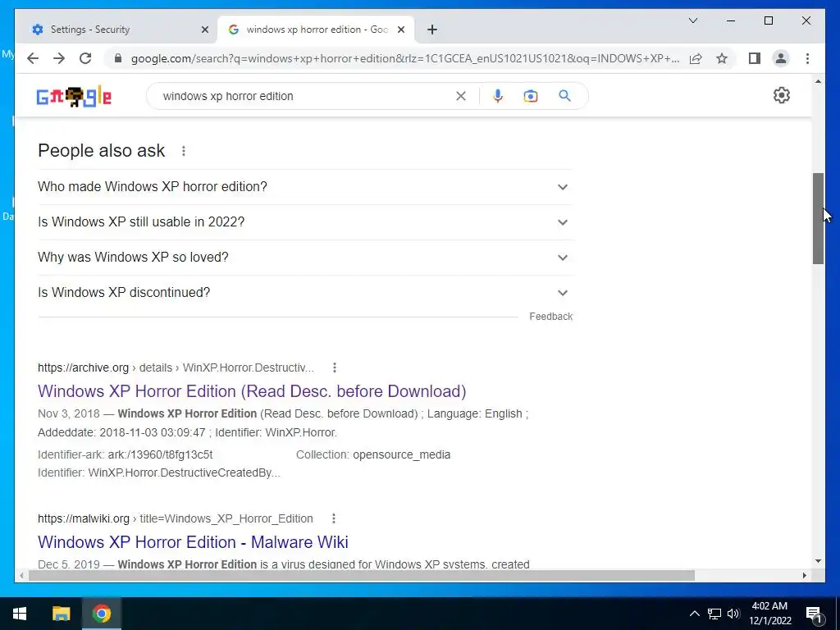Open Chrome side panel
This screenshot has height=630, width=840.
[755, 58]
